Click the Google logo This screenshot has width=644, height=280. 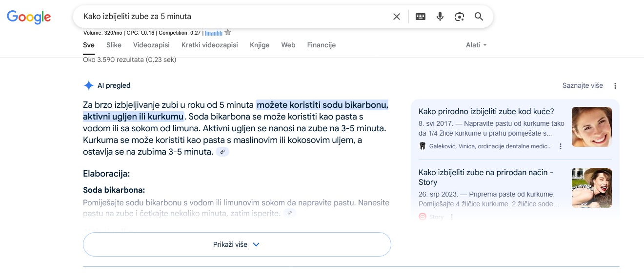29,17
